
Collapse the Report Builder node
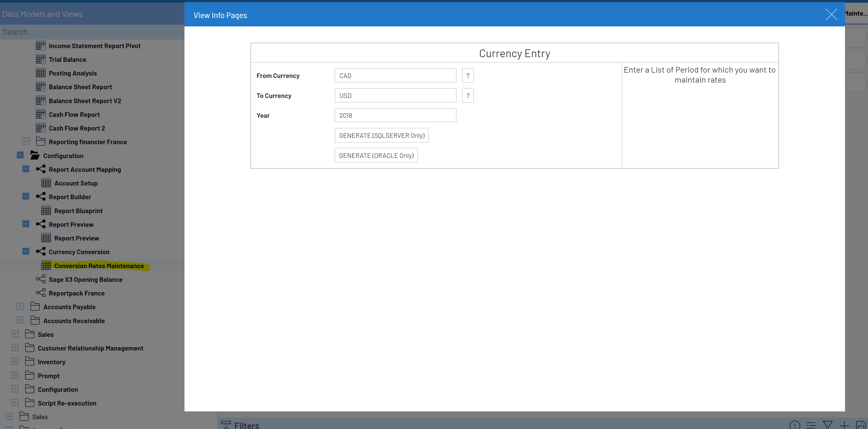click(x=26, y=196)
